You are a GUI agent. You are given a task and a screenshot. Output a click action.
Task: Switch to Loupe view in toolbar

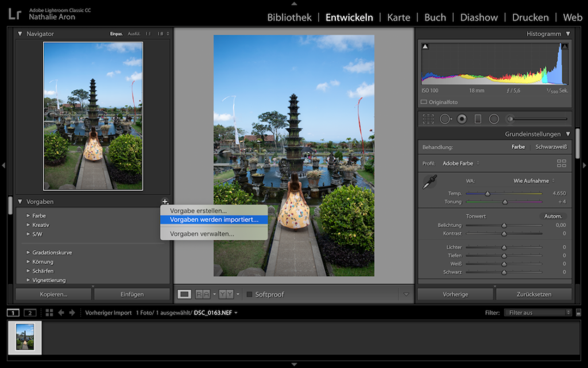[x=184, y=294]
